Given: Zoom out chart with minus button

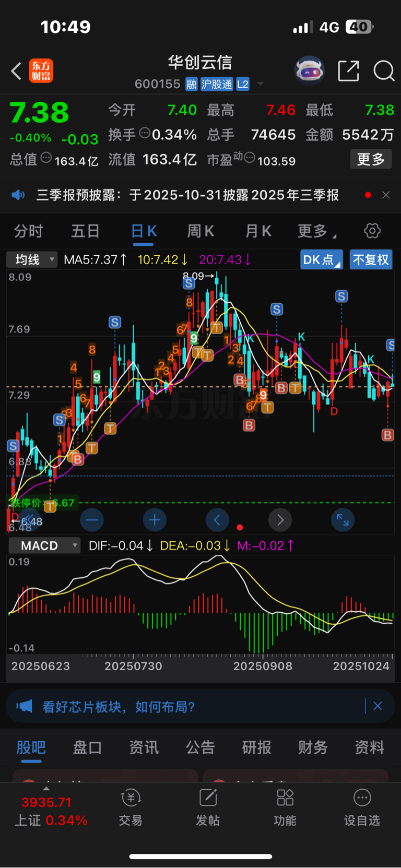Looking at the screenshot, I should pos(92,520).
